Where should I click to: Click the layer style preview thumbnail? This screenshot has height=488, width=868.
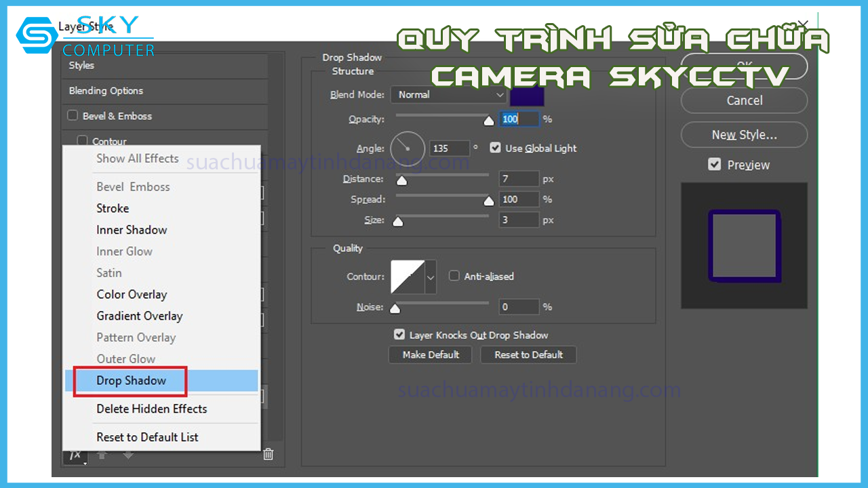[x=744, y=245]
